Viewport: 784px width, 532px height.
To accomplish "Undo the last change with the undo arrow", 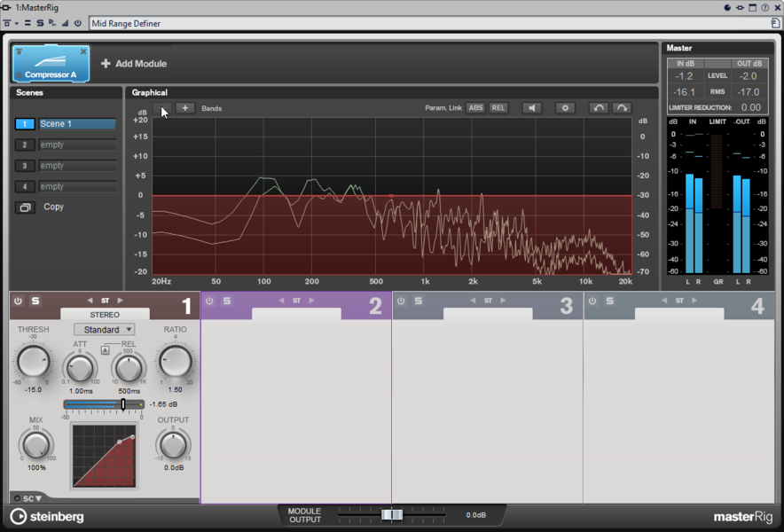I will click(x=599, y=108).
